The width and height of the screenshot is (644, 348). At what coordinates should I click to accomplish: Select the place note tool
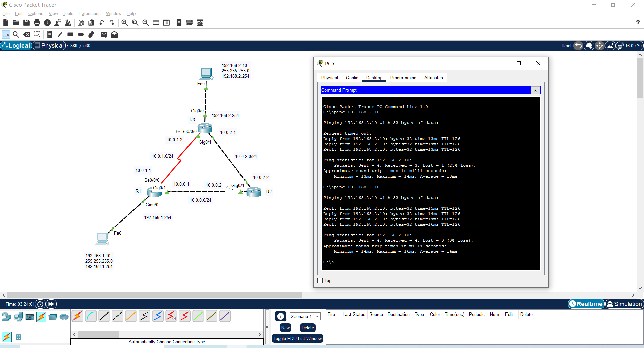coord(50,34)
